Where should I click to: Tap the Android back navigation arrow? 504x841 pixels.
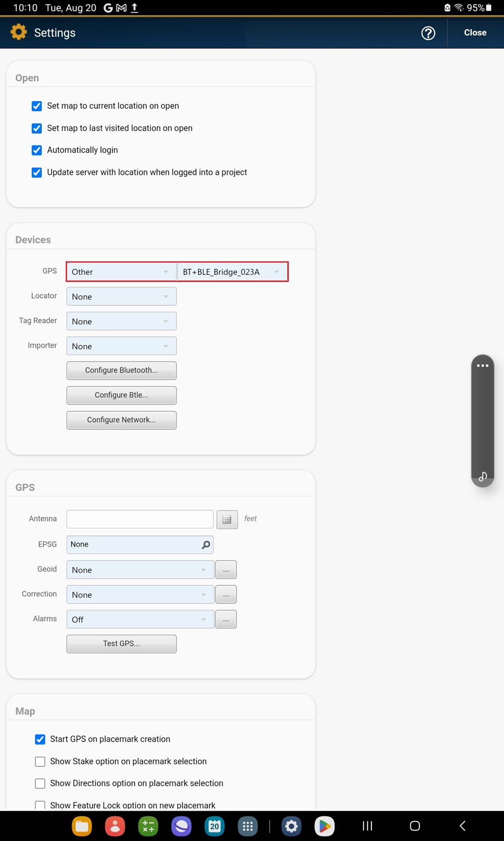[462, 826]
